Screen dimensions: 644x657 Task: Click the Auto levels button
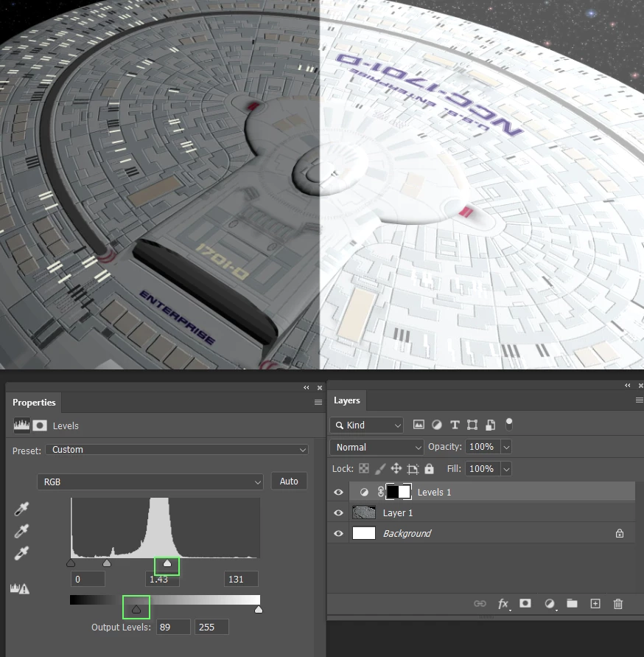click(289, 481)
